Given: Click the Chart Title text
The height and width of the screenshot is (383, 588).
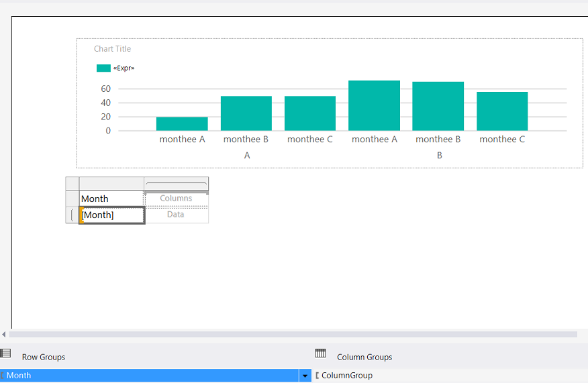Looking at the screenshot, I should click(113, 49).
